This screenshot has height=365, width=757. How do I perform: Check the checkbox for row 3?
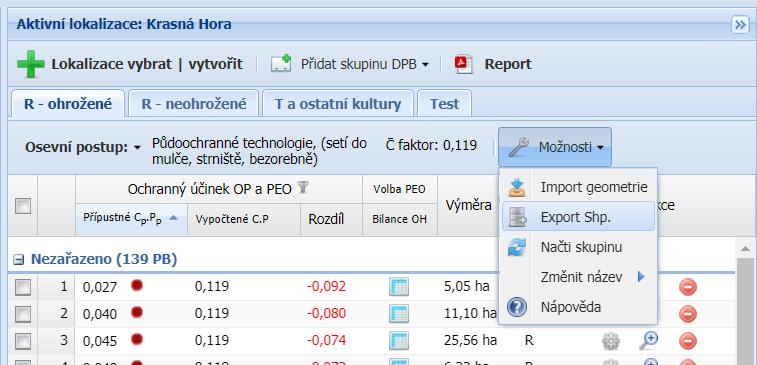click(x=23, y=341)
